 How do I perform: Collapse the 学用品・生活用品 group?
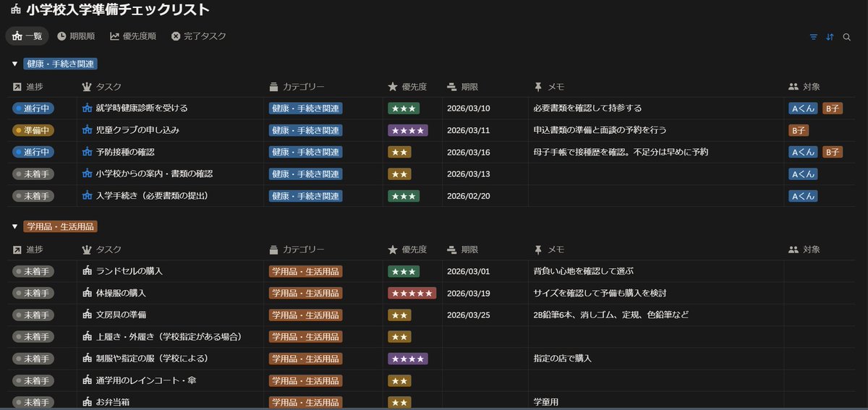[14, 227]
